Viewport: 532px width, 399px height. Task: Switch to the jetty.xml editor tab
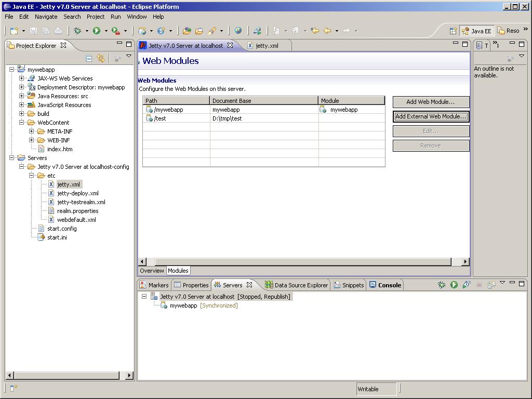[x=267, y=46]
